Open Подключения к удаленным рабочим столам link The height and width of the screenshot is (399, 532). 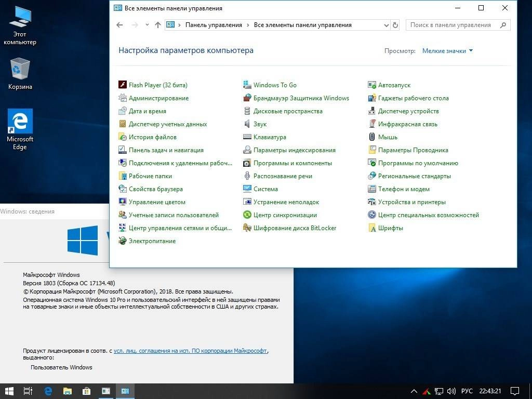(x=180, y=163)
